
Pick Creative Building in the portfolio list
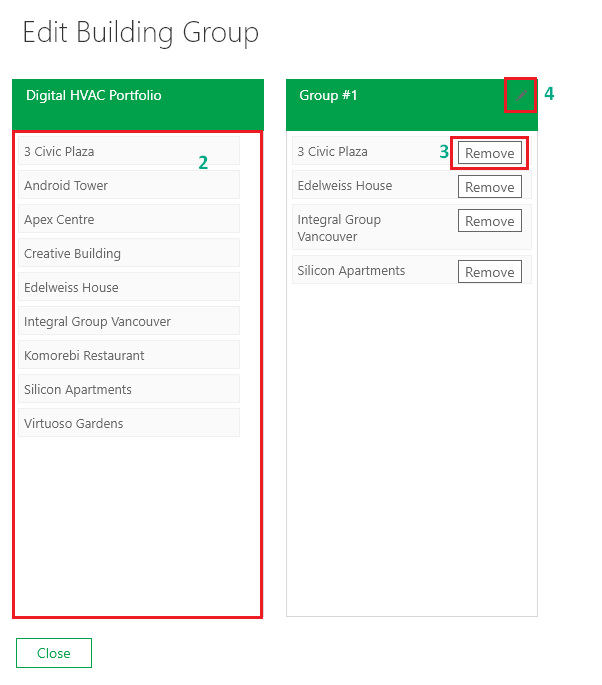click(x=129, y=253)
